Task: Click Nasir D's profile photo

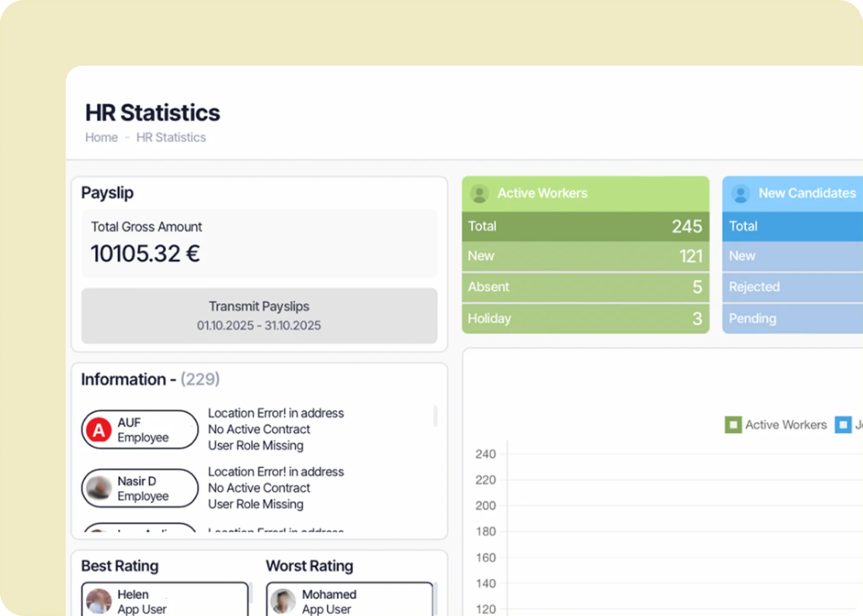Action: coord(99,488)
